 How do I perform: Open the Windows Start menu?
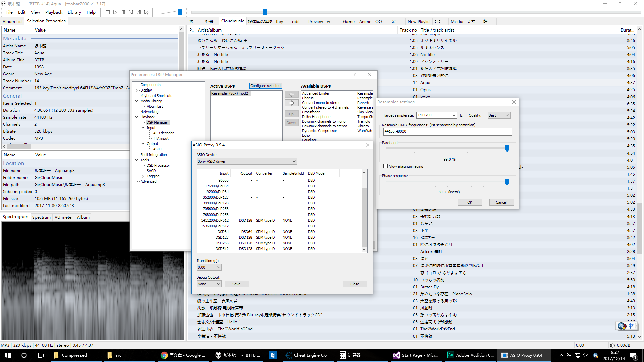(8, 355)
